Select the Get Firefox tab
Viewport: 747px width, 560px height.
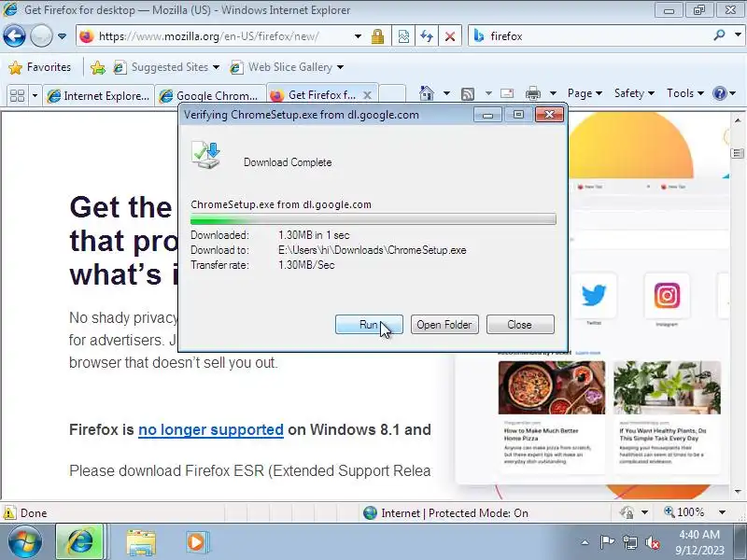tap(315, 95)
